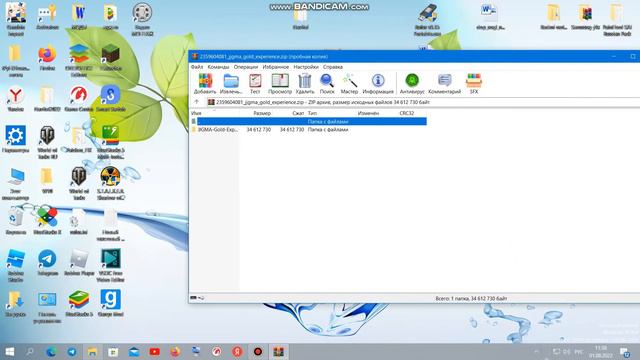Click the drive icon in WinRAR status bar
This screenshot has width=640, height=360.
tap(193, 298)
